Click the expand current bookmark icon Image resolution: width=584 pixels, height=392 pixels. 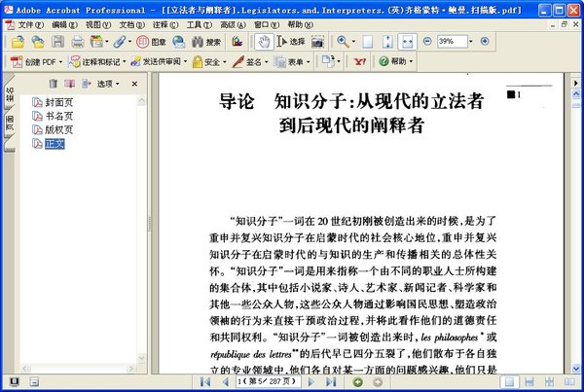[x=87, y=84]
